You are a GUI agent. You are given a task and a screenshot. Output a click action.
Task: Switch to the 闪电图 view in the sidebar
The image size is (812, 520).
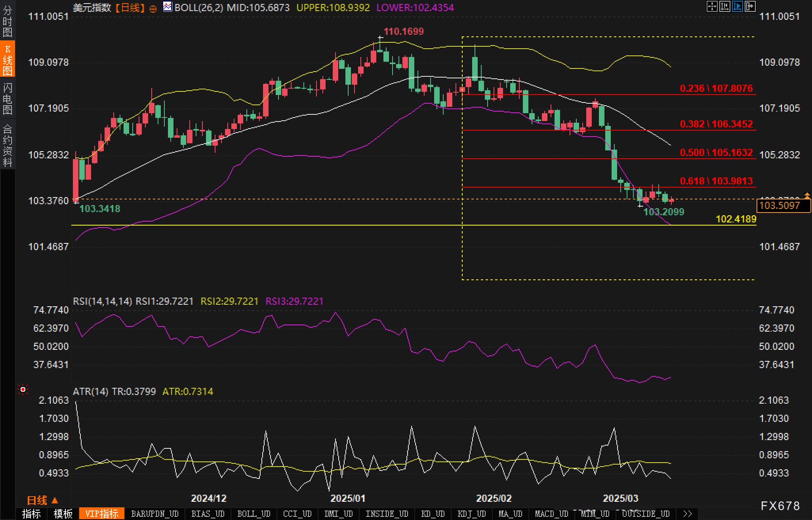[x=7, y=99]
